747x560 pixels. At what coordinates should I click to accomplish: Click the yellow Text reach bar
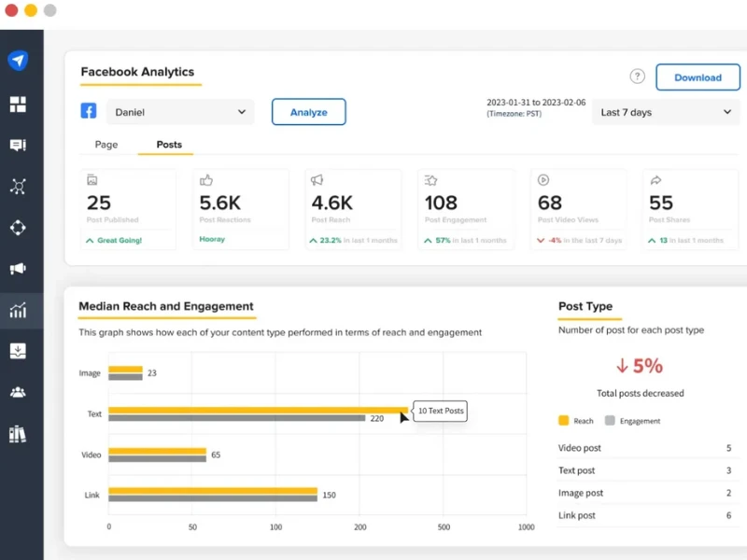(x=259, y=410)
